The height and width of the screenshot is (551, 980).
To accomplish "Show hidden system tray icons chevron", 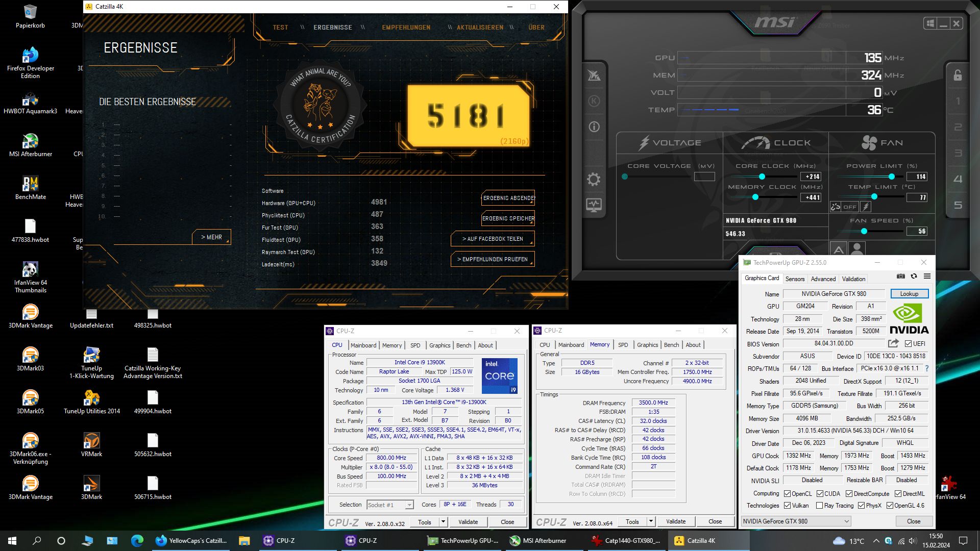I will 876,541.
